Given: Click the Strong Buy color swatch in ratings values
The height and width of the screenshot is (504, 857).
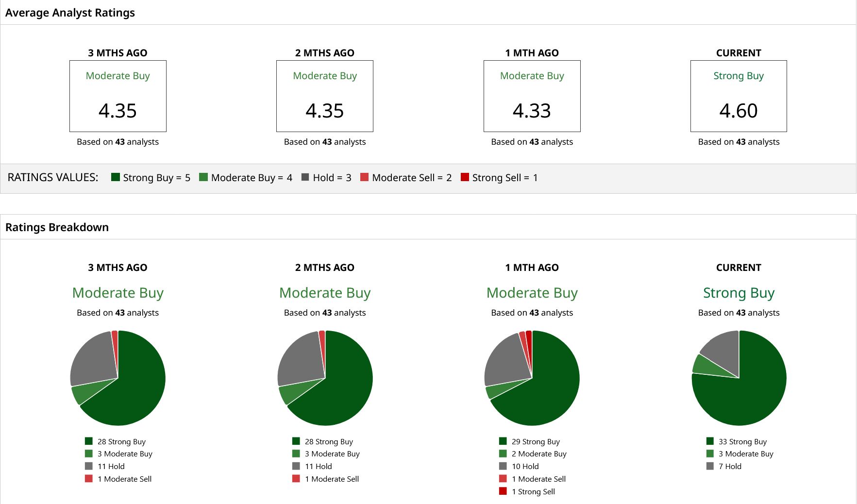Looking at the screenshot, I should pos(115,177).
